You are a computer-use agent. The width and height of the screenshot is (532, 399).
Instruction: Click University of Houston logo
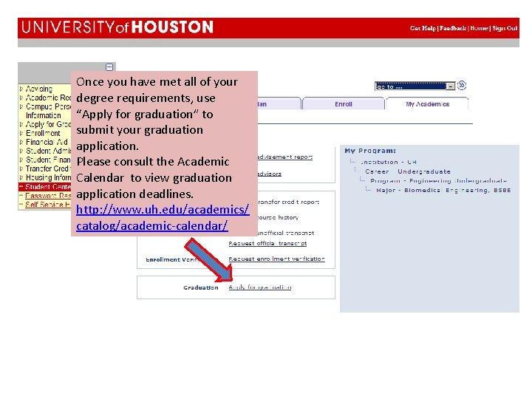point(117,27)
